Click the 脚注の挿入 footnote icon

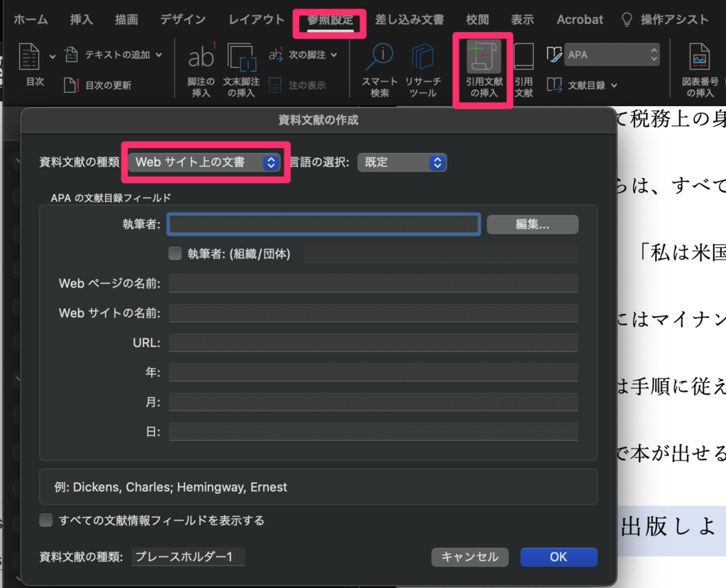point(201,58)
